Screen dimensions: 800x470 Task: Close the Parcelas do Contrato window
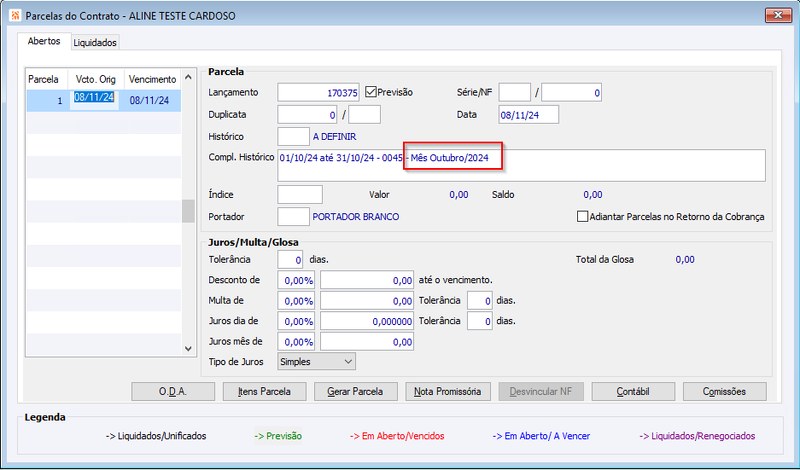click(778, 15)
